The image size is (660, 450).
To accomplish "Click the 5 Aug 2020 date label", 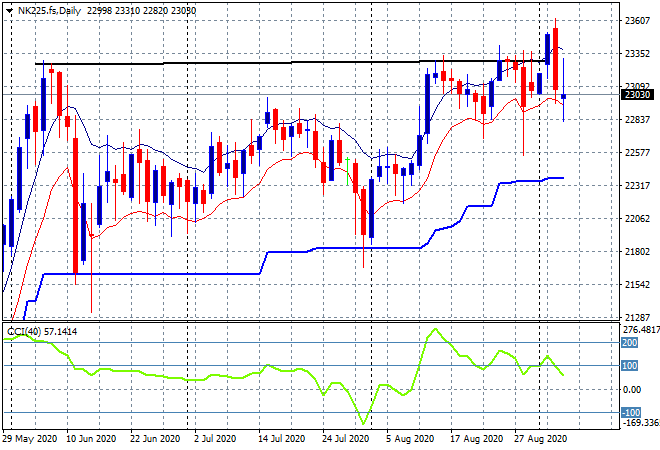I will click(x=410, y=439).
